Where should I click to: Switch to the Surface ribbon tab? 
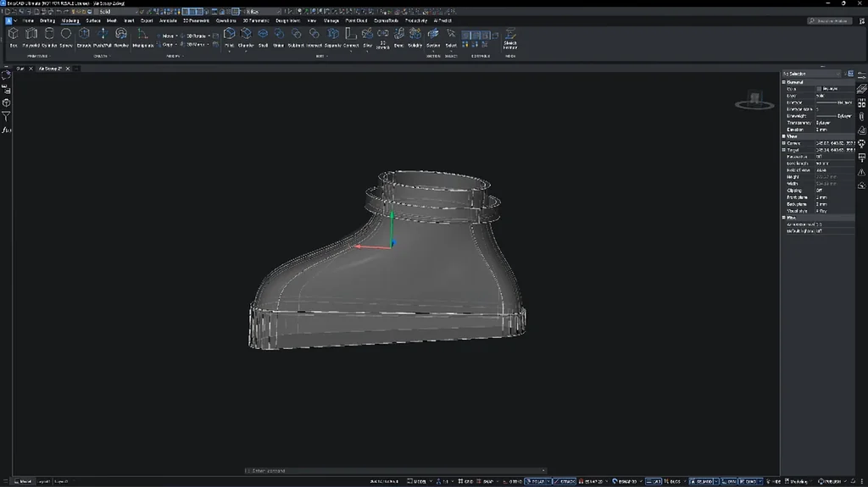click(x=93, y=20)
